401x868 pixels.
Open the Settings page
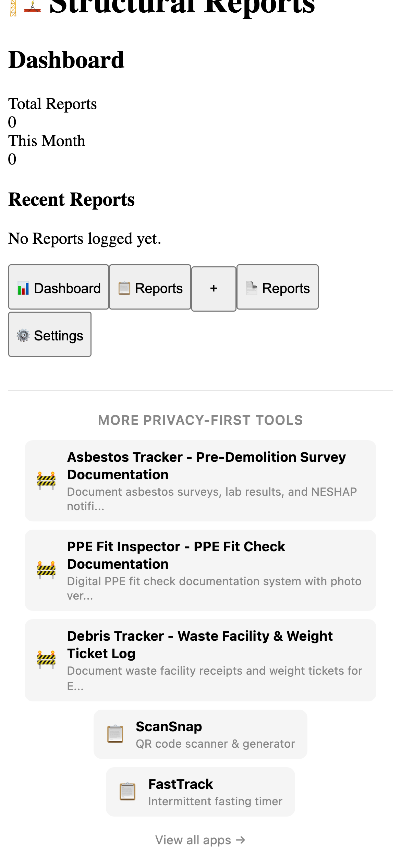(50, 334)
